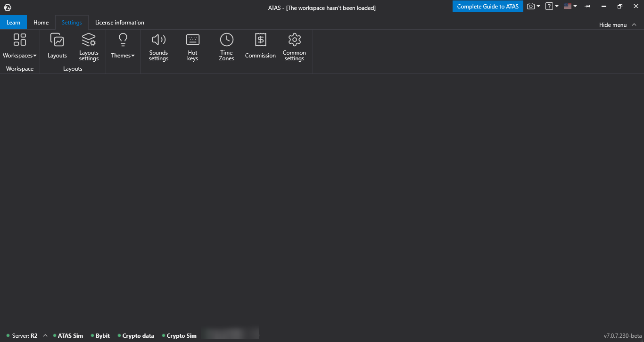Open Time Zones settings

[226, 46]
